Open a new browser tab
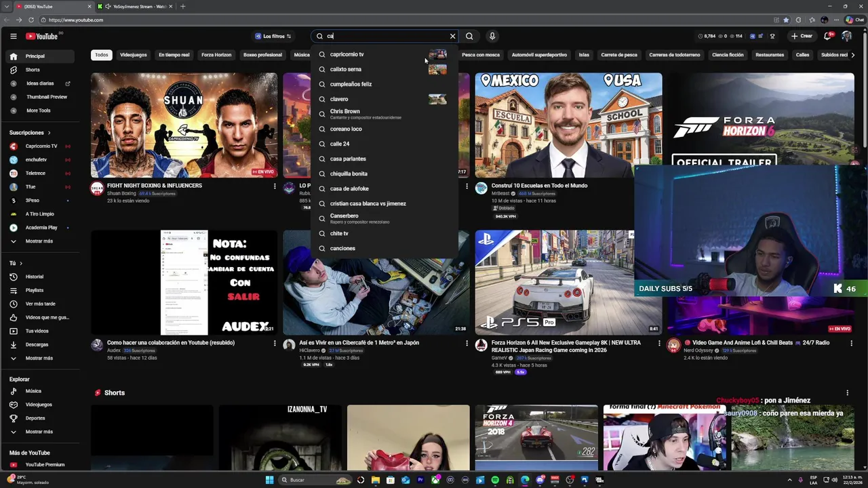This screenshot has height=488, width=868. (182, 6)
